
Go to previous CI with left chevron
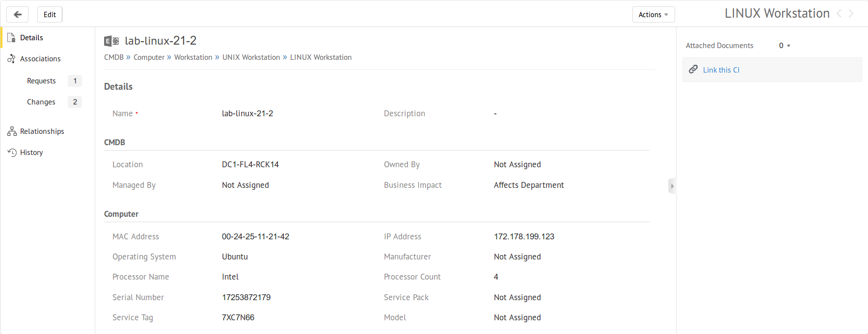click(839, 14)
